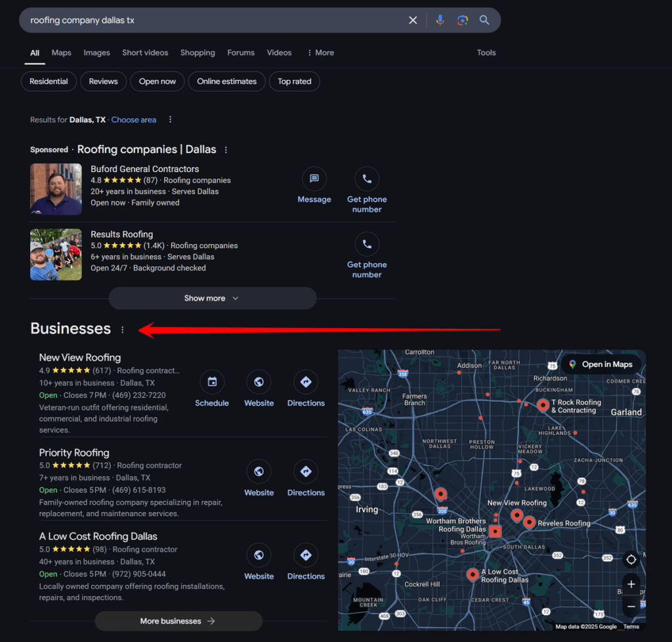
Task: Click the Choose area link
Action: (134, 119)
